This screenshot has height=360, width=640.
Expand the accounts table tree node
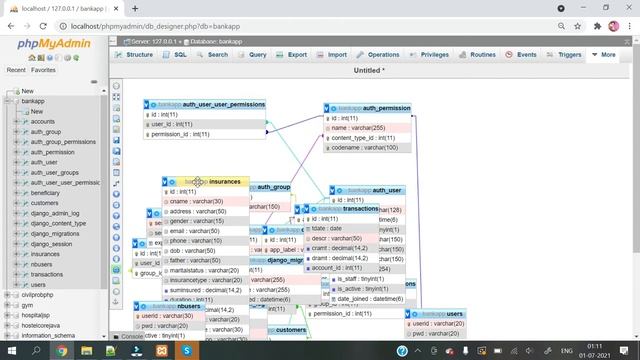16,121
